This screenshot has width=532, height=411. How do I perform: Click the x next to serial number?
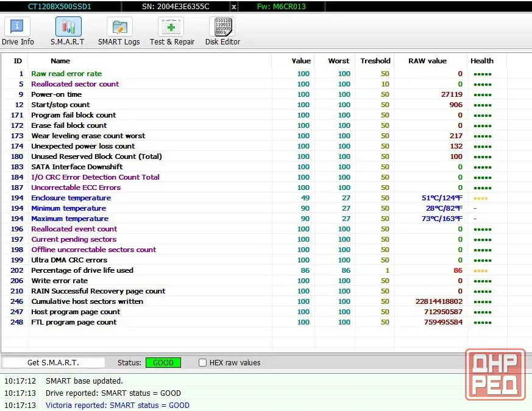point(234,7)
